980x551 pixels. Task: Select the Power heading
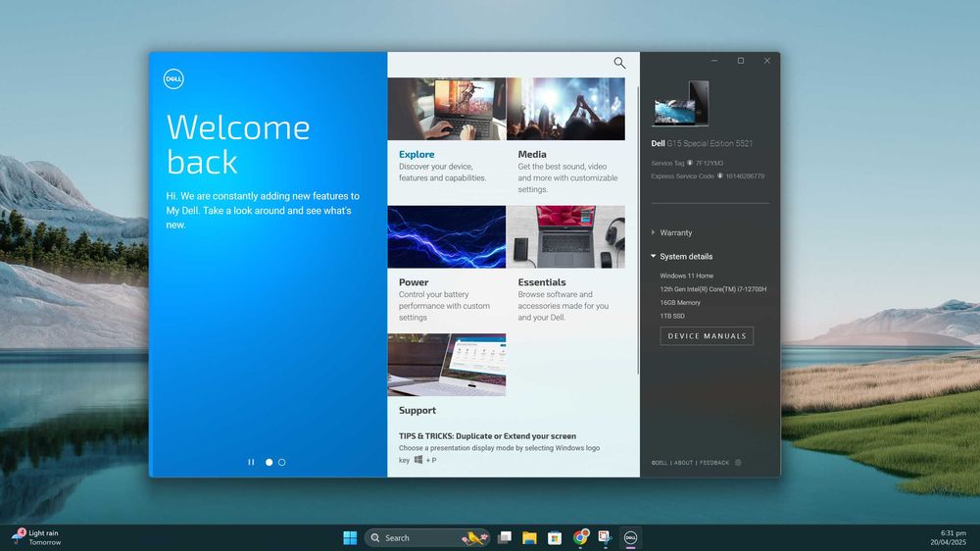(x=414, y=282)
